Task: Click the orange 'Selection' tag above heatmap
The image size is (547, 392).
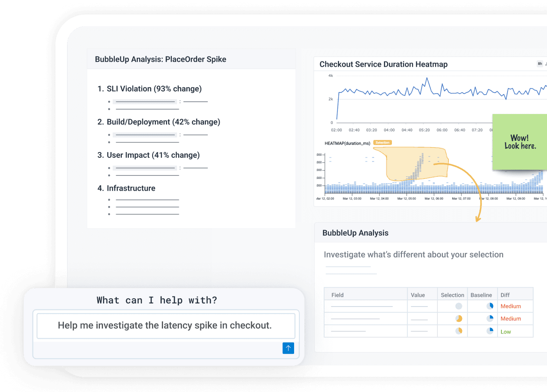Action: [382, 143]
